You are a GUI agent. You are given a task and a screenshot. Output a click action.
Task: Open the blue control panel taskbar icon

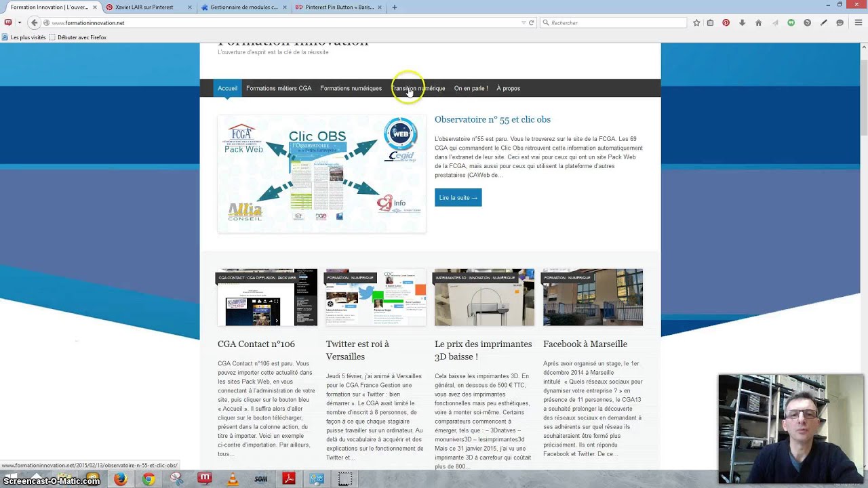tap(317, 479)
